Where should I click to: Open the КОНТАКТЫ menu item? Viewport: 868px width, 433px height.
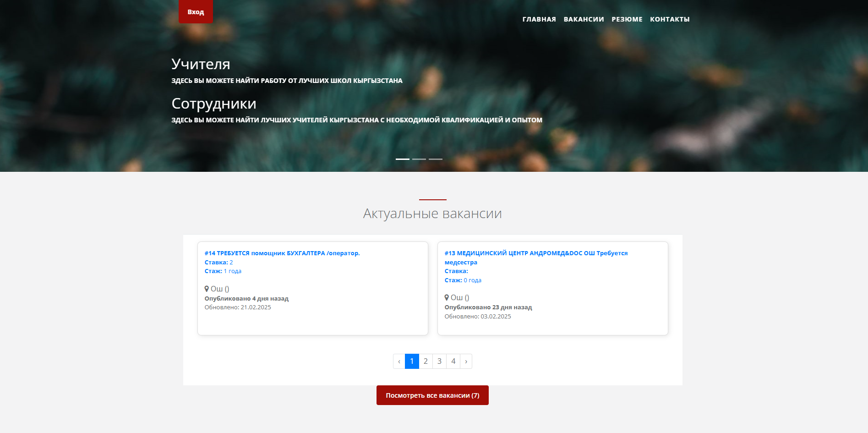pyautogui.click(x=670, y=19)
